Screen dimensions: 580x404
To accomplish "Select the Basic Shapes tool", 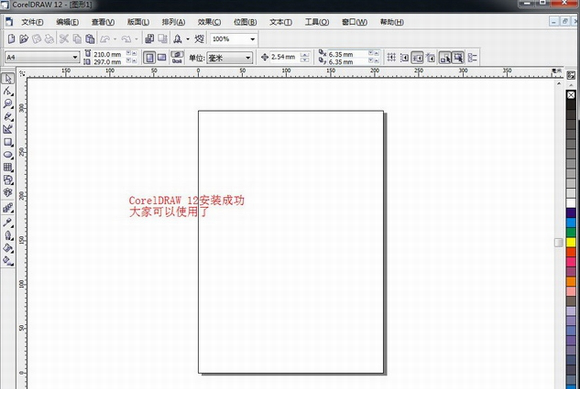I will [x=8, y=180].
